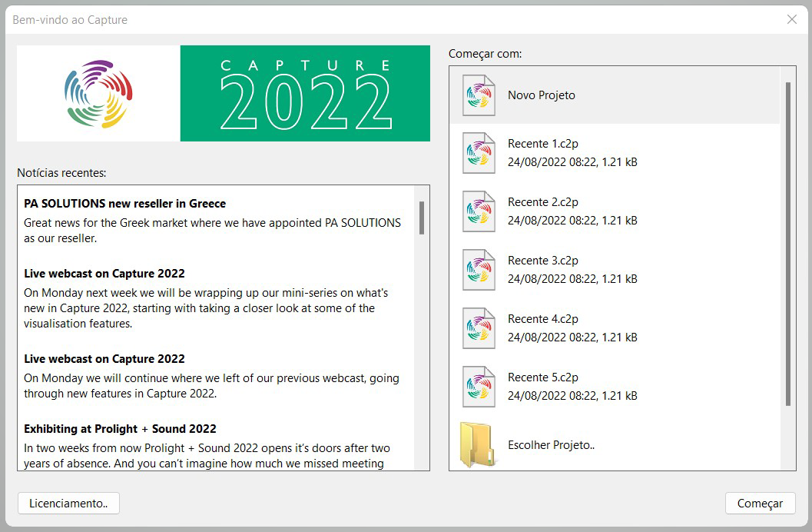Click the Recente 4.c2p file icon
The height and width of the screenshot is (532, 812).
coord(479,328)
